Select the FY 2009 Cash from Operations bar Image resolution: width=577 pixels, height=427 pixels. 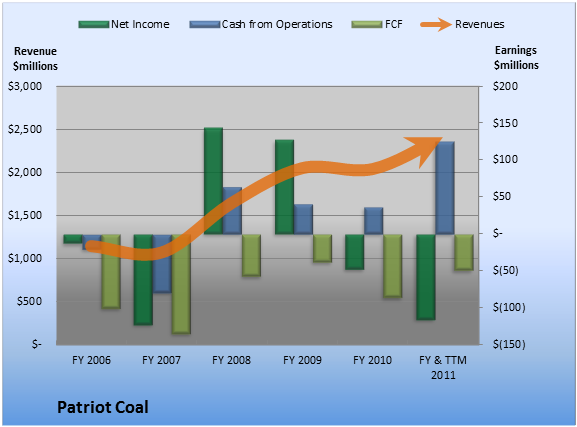pos(304,219)
